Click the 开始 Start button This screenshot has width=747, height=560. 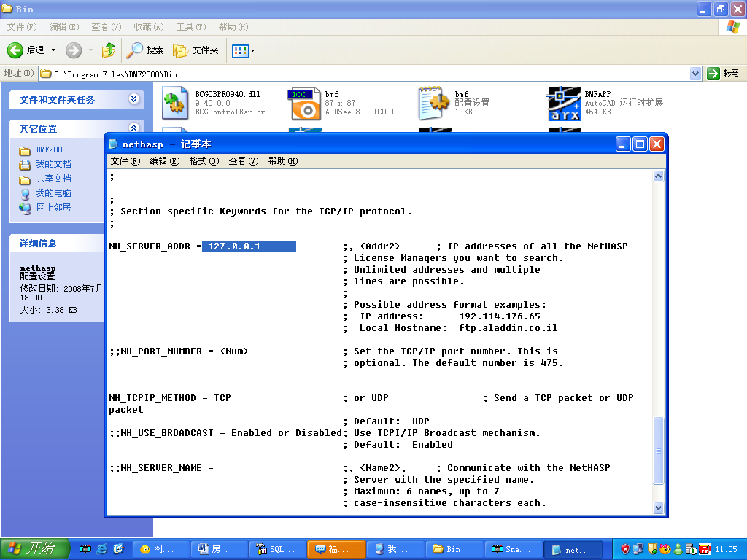click(34, 549)
